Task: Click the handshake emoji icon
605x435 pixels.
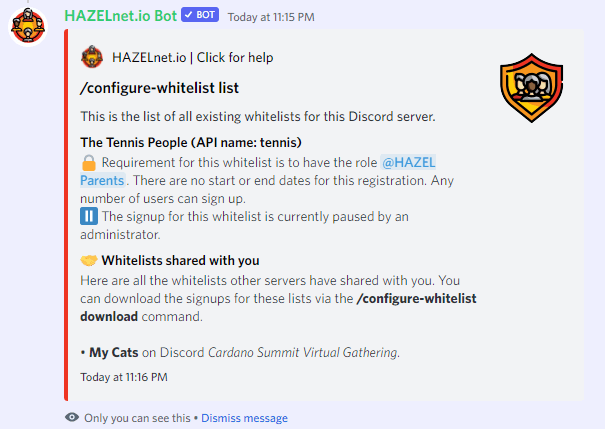Action: point(90,261)
